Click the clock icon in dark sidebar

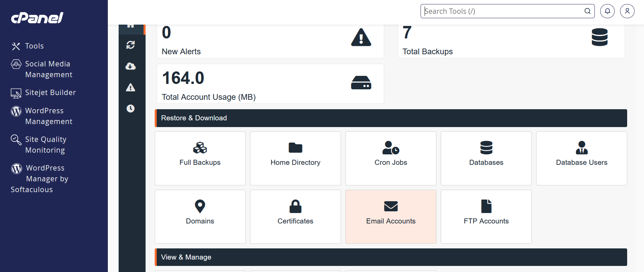pyautogui.click(x=131, y=109)
